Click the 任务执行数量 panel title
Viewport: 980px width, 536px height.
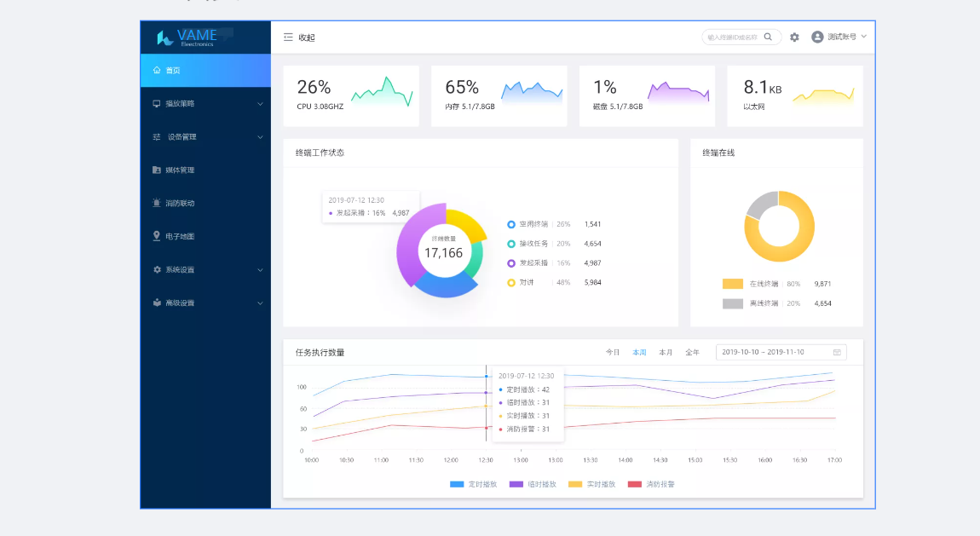[x=320, y=353]
